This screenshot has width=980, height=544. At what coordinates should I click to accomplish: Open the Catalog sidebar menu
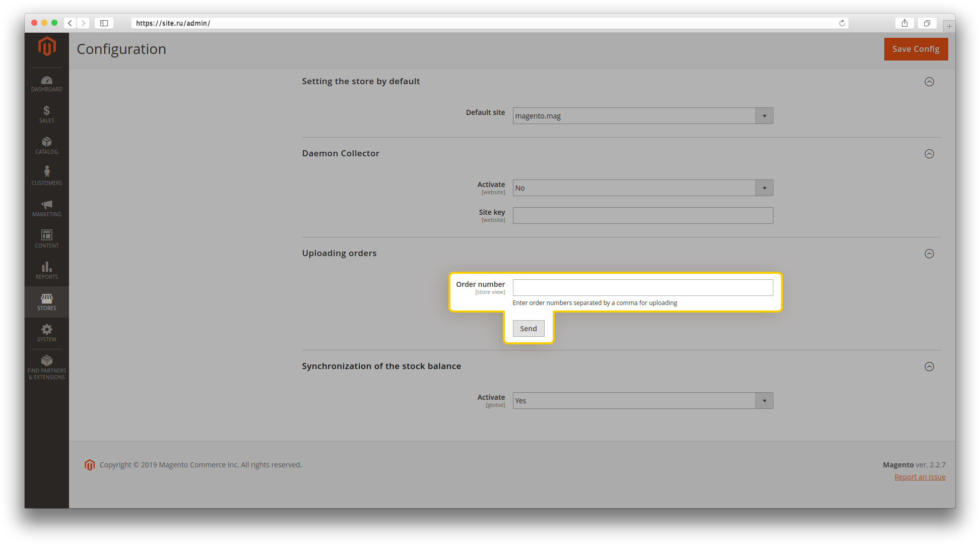tap(47, 146)
